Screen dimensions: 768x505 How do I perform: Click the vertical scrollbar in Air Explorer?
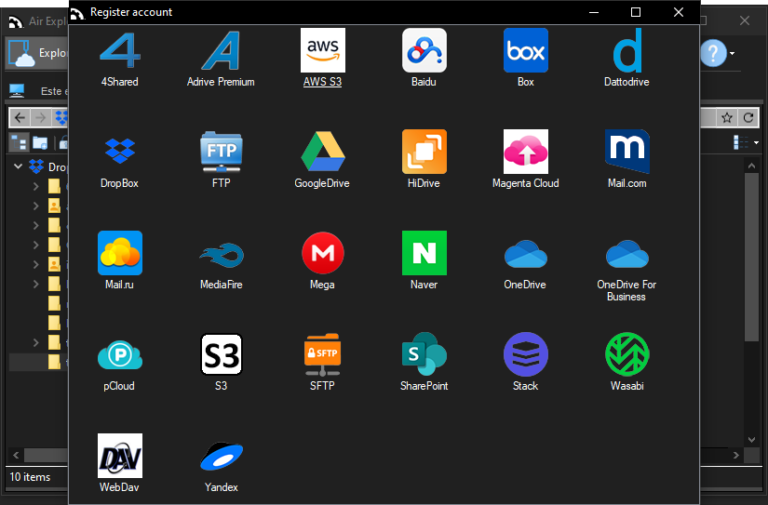pos(752,257)
